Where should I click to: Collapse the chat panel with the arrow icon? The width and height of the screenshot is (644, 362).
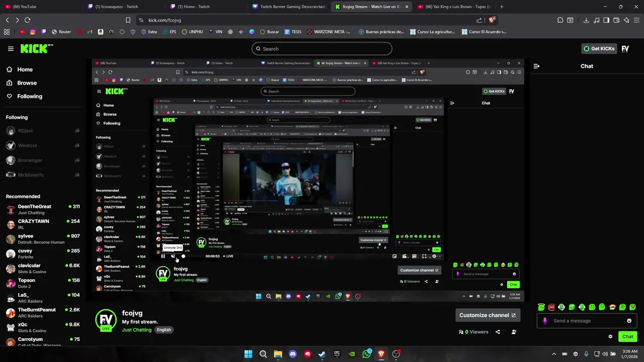pos(536,66)
